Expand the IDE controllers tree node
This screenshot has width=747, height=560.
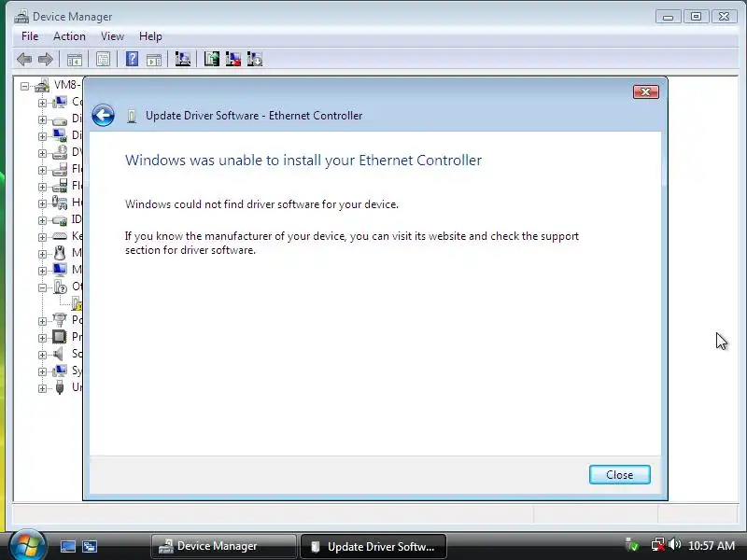coord(42,220)
